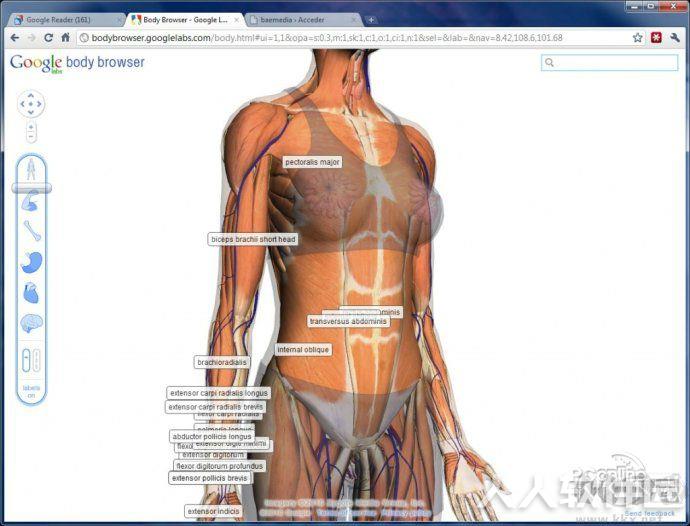690x526 pixels.
Task: Close the Body Browser tab
Action: [236, 20]
